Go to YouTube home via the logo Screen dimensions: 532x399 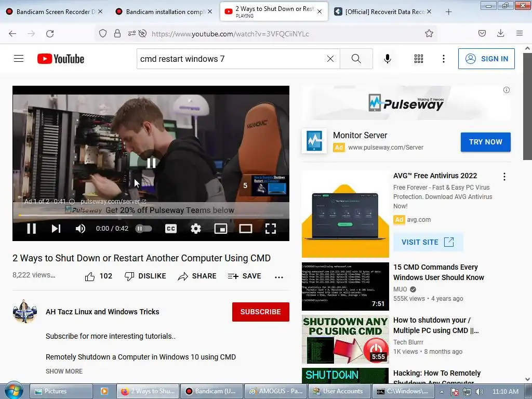coord(61,59)
